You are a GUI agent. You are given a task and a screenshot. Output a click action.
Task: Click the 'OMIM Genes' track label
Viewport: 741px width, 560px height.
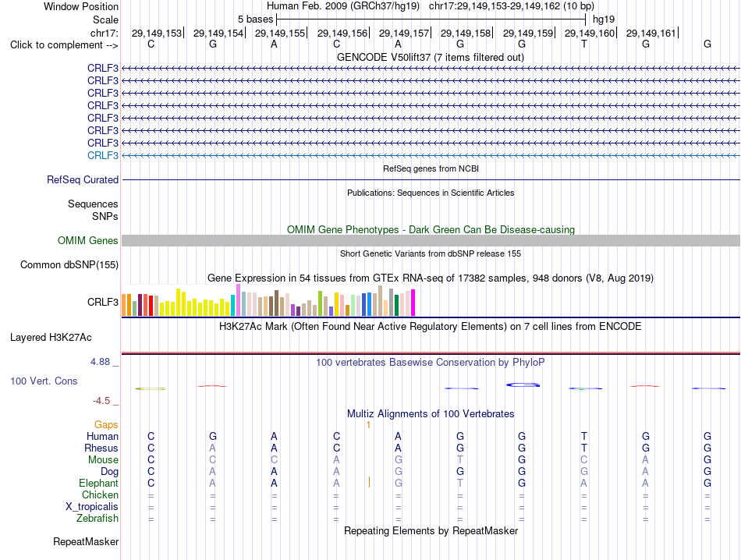[87, 240]
